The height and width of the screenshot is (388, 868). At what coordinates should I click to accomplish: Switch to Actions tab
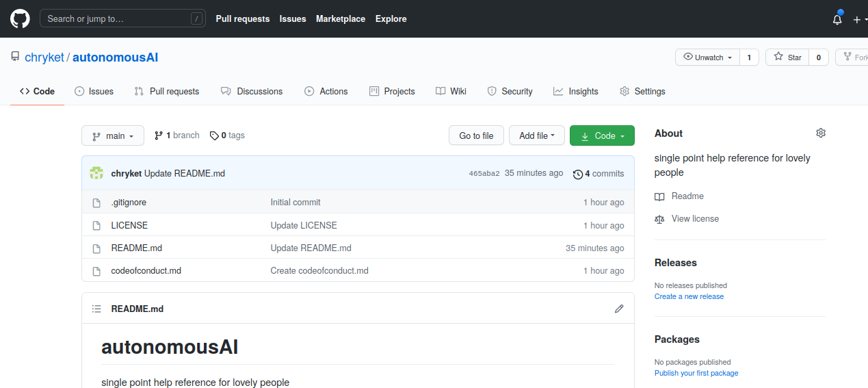click(326, 91)
